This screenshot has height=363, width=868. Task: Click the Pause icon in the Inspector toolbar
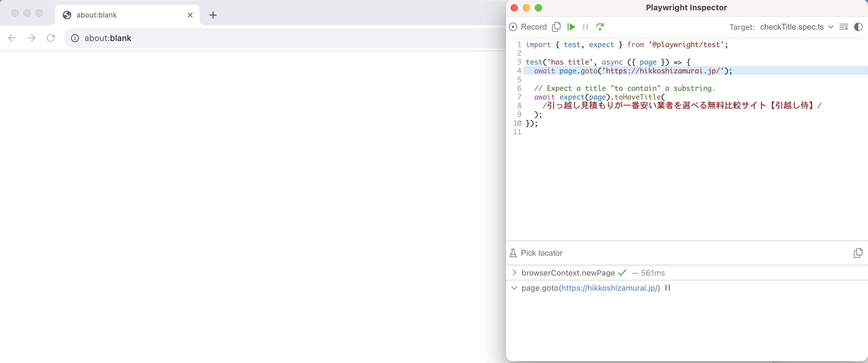(585, 27)
